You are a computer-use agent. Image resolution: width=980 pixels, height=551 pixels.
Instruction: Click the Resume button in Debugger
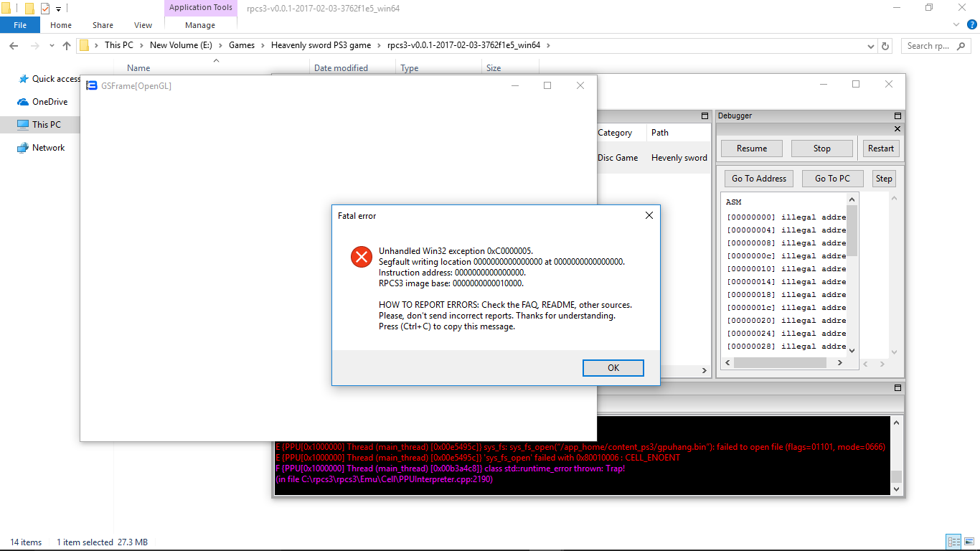[x=752, y=149]
